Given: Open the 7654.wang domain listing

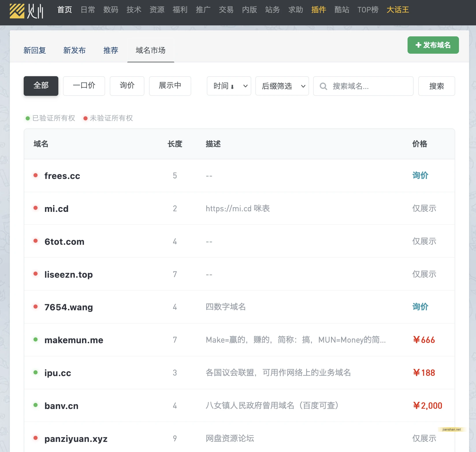Looking at the screenshot, I should tap(69, 307).
